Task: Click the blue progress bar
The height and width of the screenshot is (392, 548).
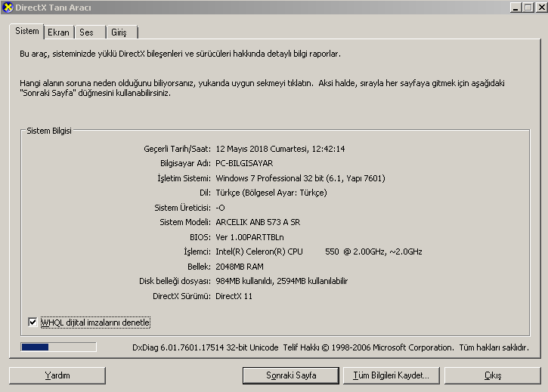Action: click(x=58, y=347)
